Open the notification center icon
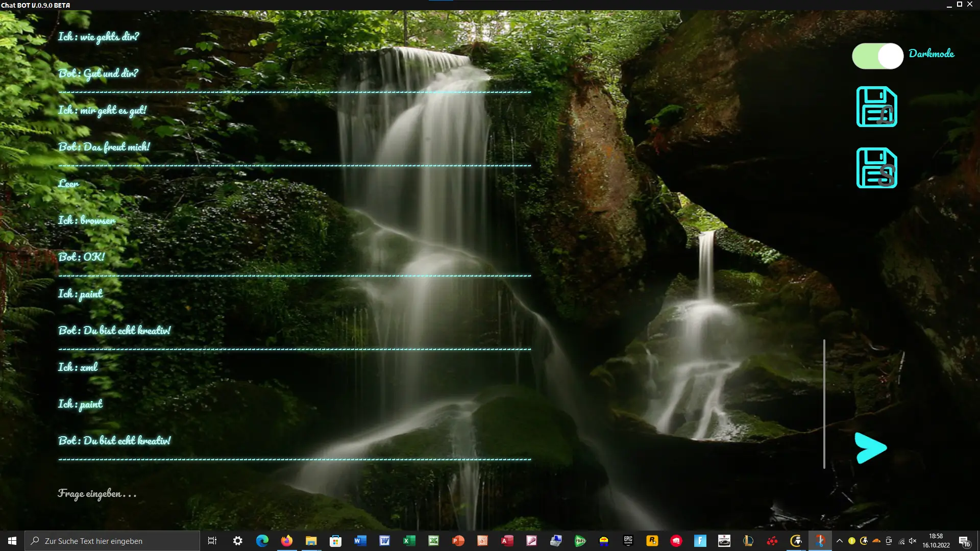980x551 pixels. tap(964, 541)
